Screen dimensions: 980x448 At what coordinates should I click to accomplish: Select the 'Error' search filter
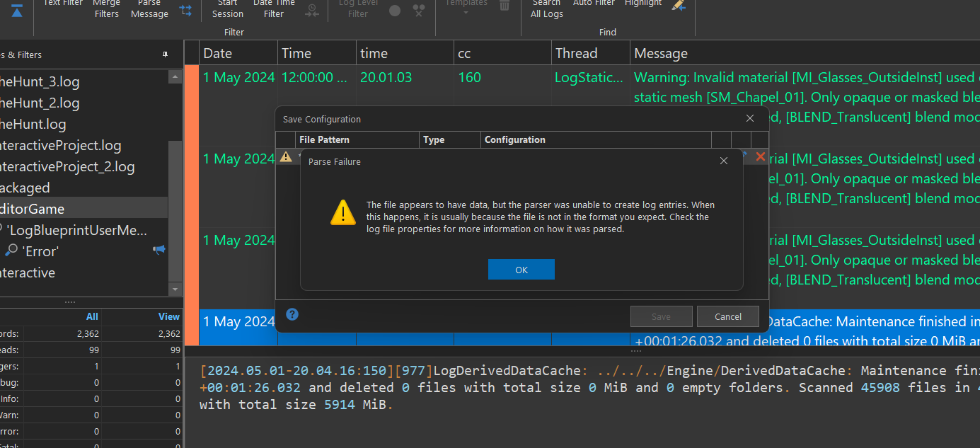click(x=42, y=251)
